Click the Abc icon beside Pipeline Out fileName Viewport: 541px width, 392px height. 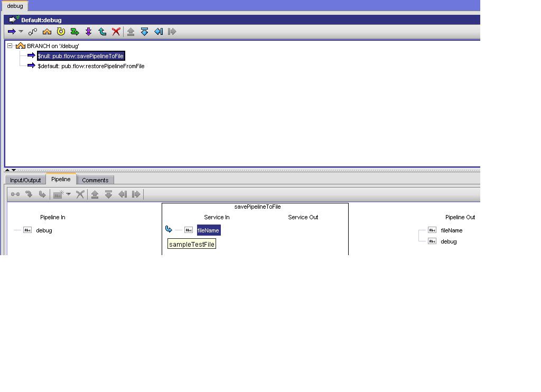(432, 230)
